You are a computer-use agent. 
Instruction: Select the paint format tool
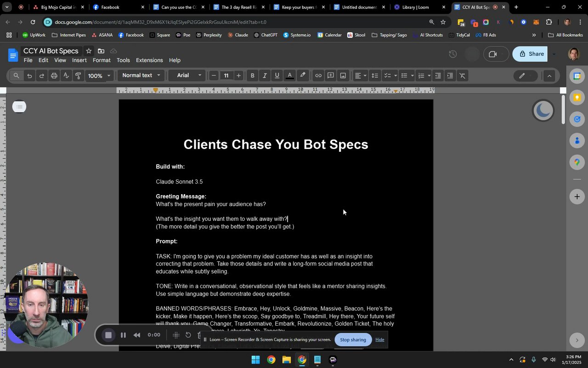pos(78,76)
